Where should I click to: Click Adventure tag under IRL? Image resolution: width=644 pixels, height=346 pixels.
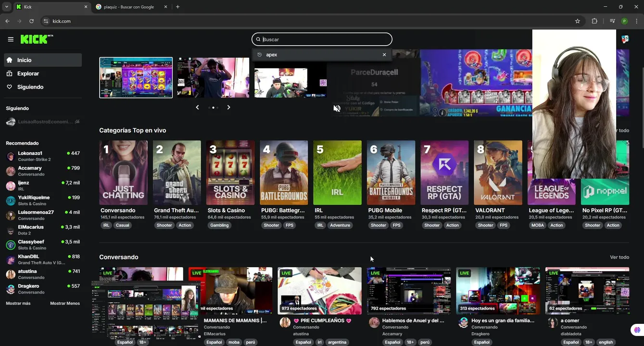click(x=340, y=225)
